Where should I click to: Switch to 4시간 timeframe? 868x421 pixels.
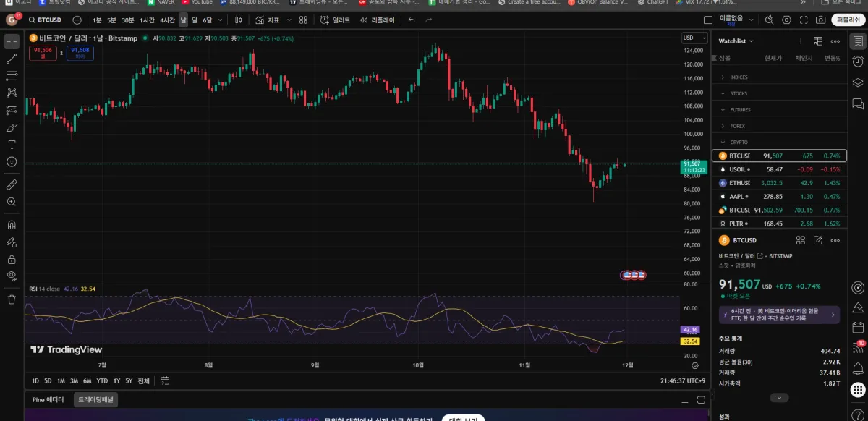pos(168,20)
